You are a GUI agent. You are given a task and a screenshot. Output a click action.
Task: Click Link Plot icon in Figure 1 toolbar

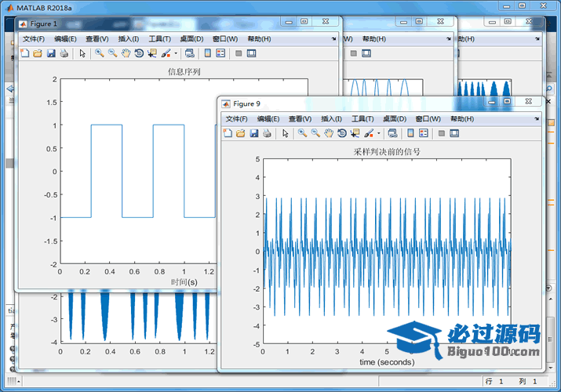[x=189, y=53]
